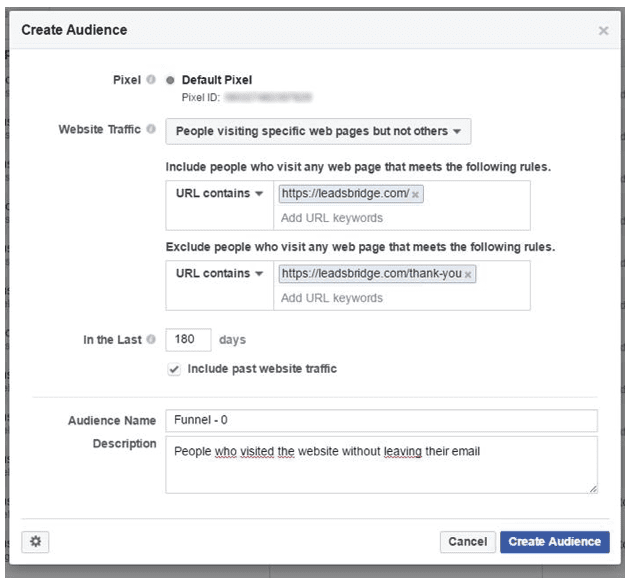The width and height of the screenshot is (628, 580).
Task: Open the URL contains dropdown in the include rule
Action: pos(219,193)
